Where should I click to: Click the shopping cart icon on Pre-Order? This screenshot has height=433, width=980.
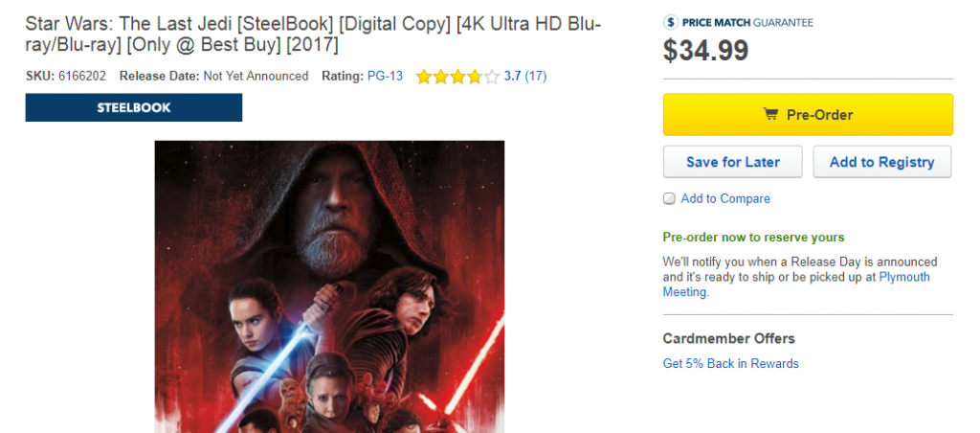point(769,115)
